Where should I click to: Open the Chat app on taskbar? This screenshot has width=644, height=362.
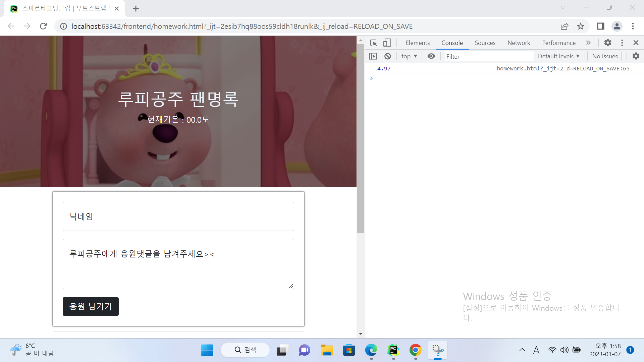305,350
